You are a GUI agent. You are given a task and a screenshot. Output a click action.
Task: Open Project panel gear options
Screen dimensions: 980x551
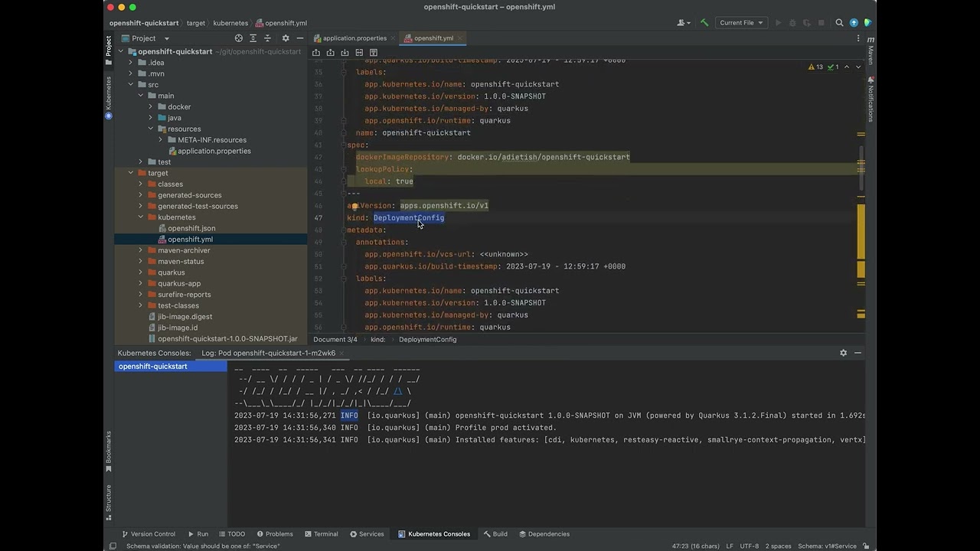pyautogui.click(x=286, y=38)
